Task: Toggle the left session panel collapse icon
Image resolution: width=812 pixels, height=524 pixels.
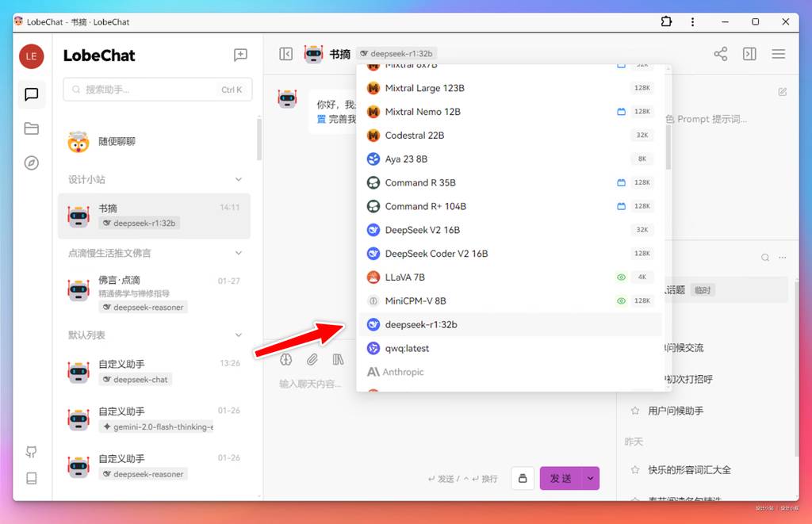Action: 286,54
